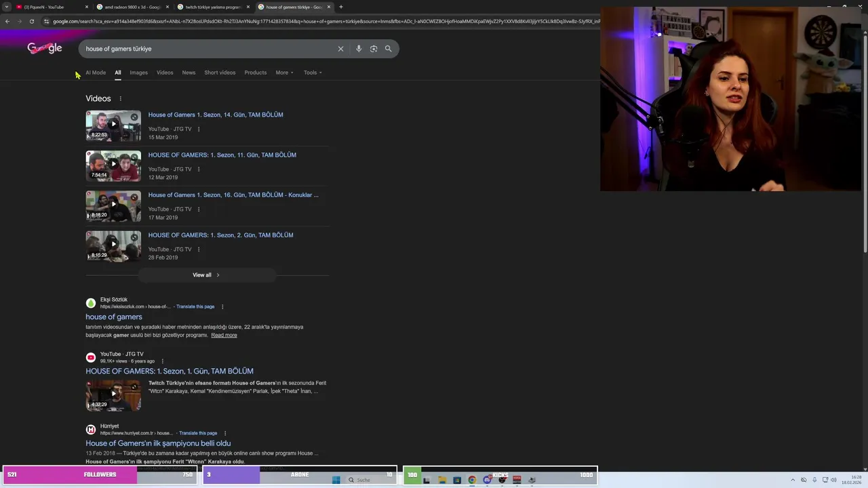Open '16. Gün, TAM BÖLÜM - Konuklar' link
The image size is (868, 488).
[x=233, y=195]
